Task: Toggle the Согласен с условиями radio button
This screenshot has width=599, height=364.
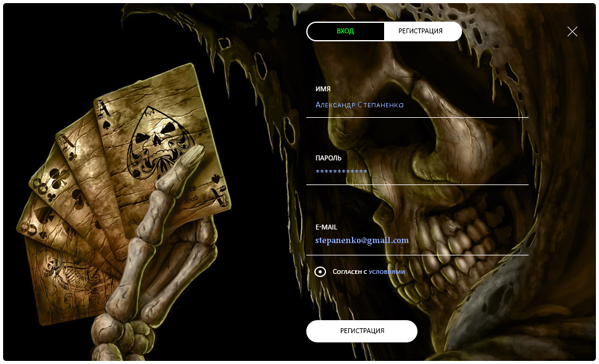Action: point(320,271)
